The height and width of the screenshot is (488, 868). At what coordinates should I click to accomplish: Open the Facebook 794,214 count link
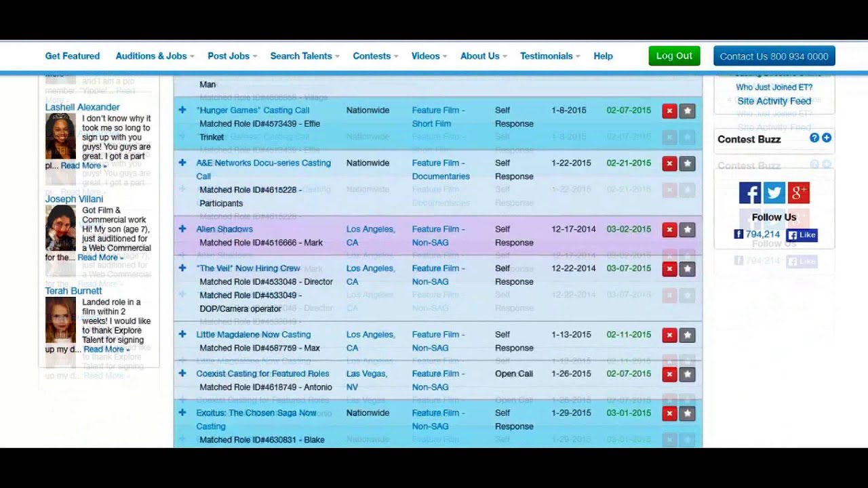(x=757, y=235)
